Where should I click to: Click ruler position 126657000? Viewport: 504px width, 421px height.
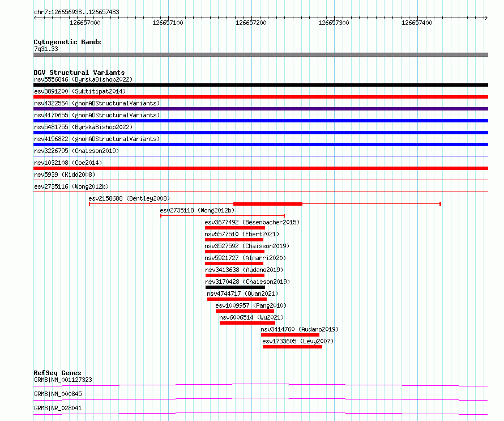tap(85, 23)
